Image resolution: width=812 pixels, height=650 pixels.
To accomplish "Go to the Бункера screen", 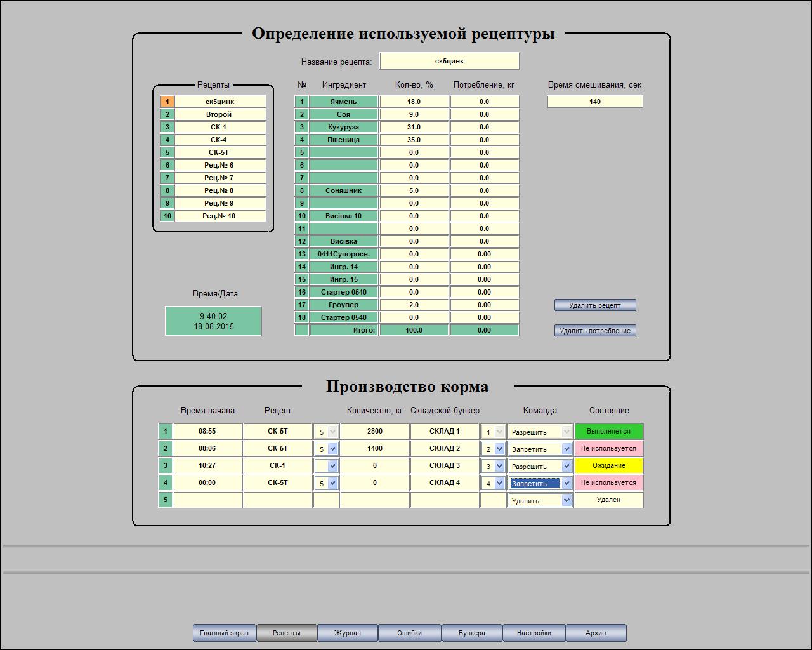I will [x=471, y=633].
